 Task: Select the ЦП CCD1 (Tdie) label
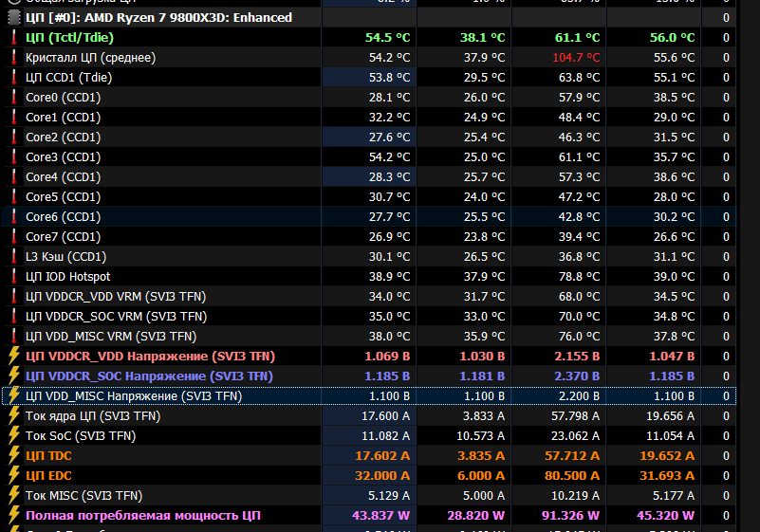point(69,78)
